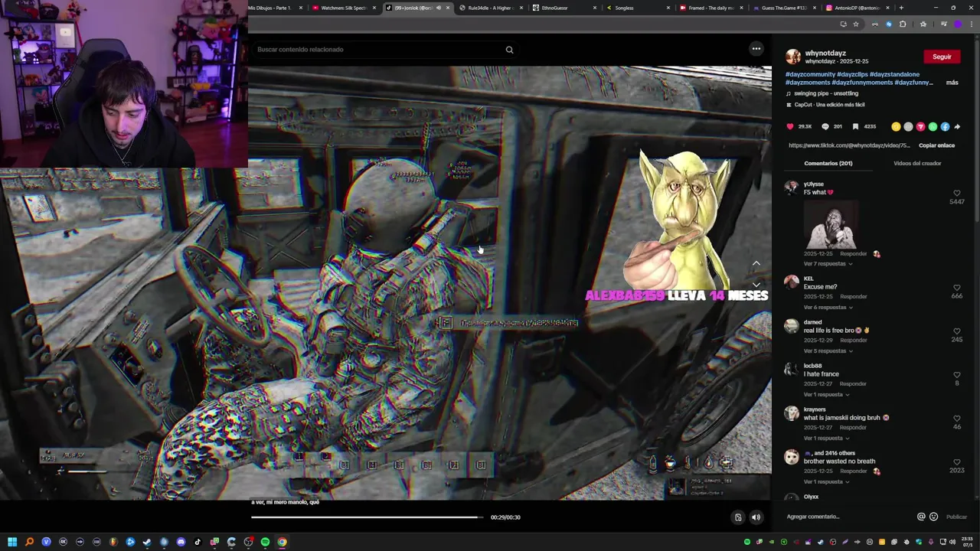Like the 'I hate france' comment

pyautogui.click(x=957, y=375)
